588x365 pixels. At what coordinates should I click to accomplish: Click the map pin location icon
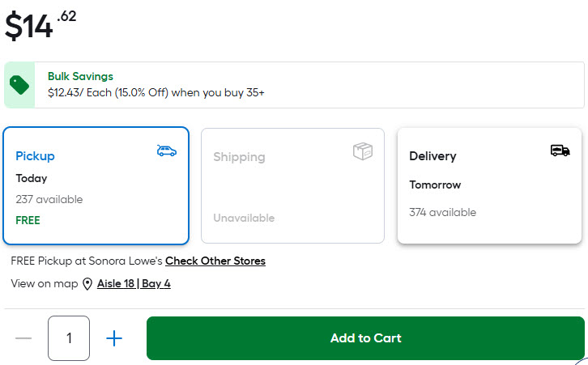click(x=87, y=284)
